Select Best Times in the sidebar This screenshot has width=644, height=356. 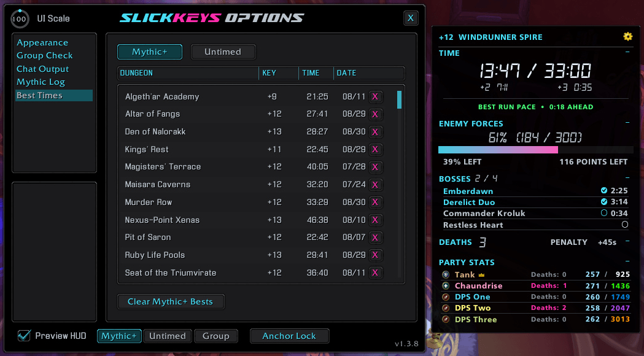pyautogui.click(x=54, y=95)
